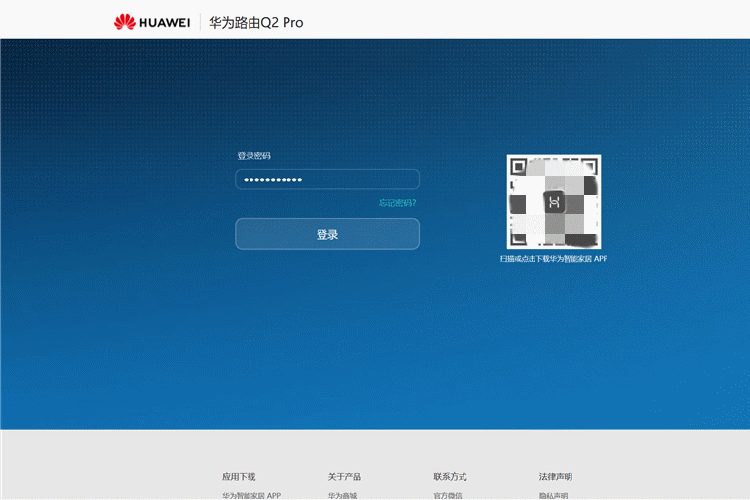Select the 关于产品 footer heading
The image size is (750, 500).
[344, 477]
